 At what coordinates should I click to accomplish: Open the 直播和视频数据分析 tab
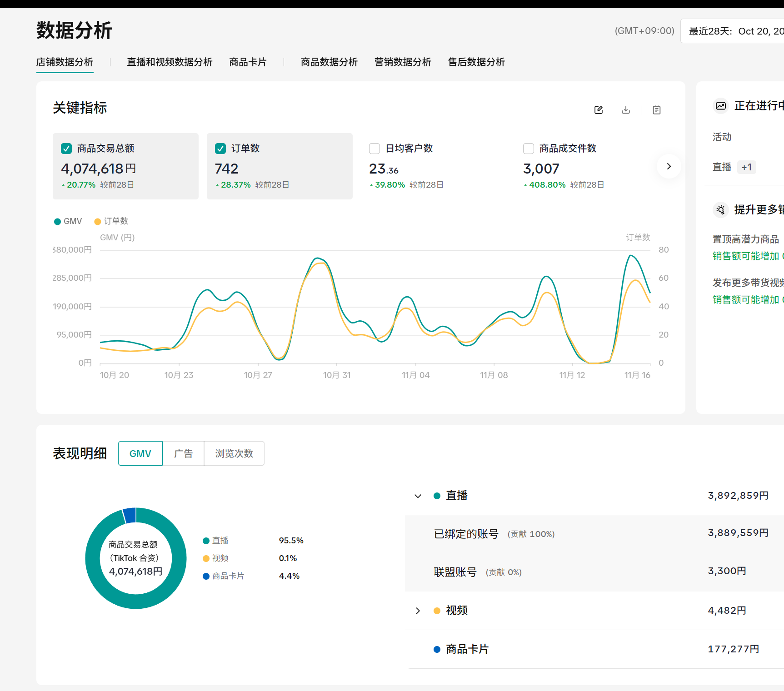[169, 62]
